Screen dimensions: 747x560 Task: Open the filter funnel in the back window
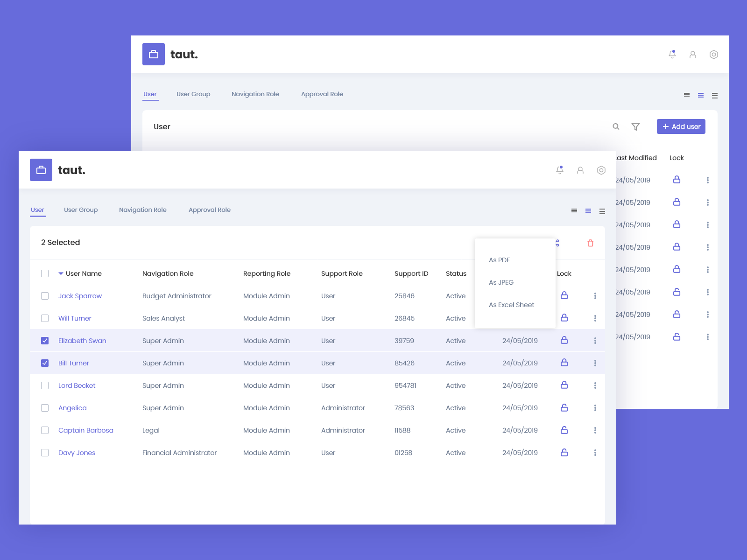coord(635,126)
